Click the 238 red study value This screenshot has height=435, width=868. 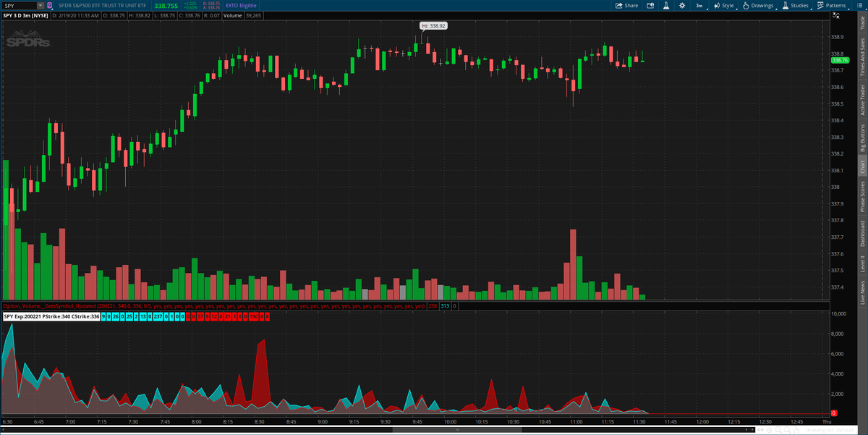pyautogui.click(x=433, y=305)
